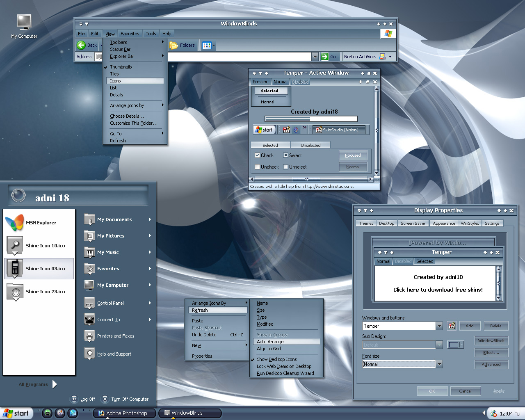Toggle the Select checkbox
Screen dimensions: 525x420
285,155
